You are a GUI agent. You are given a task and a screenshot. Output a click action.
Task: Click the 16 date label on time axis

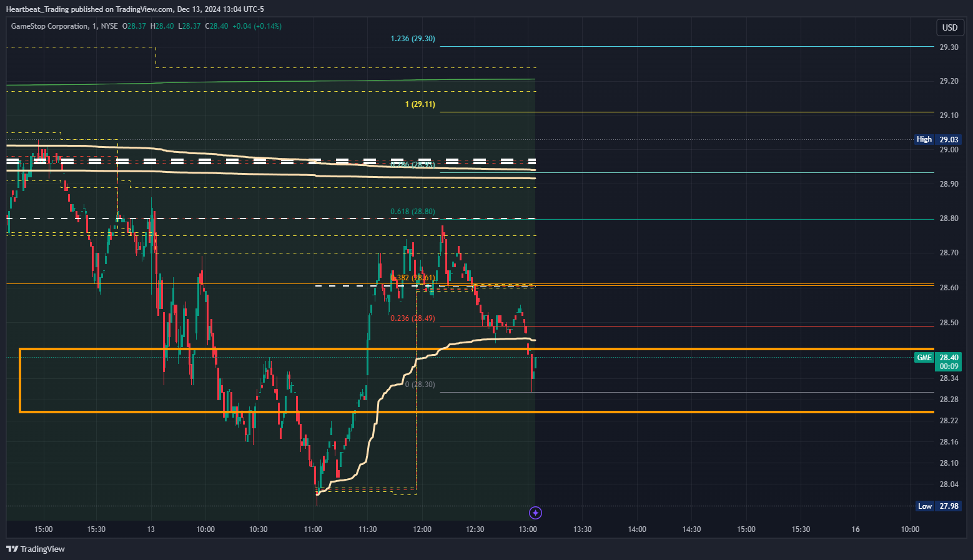(856, 529)
